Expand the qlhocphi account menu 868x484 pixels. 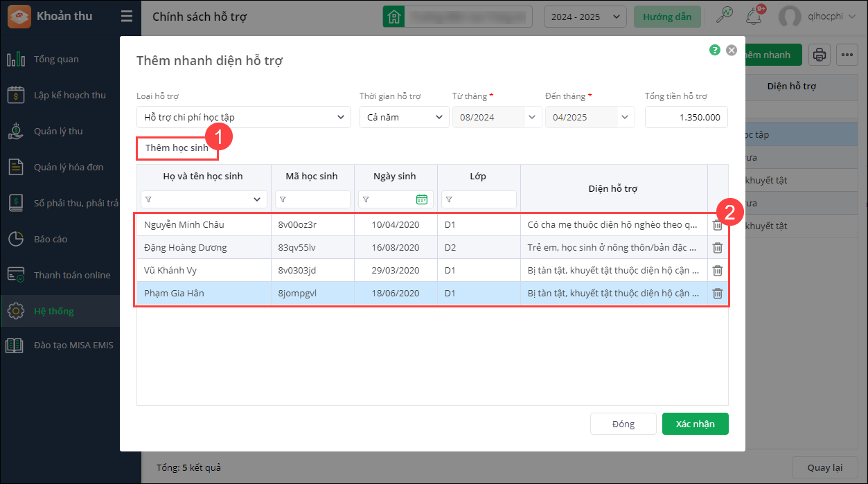coord(851,17)
